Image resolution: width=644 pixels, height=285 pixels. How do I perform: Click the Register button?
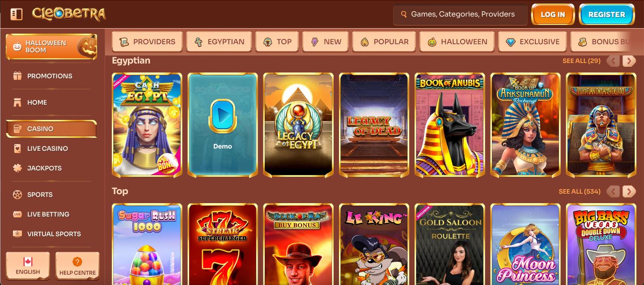[607, 14]
